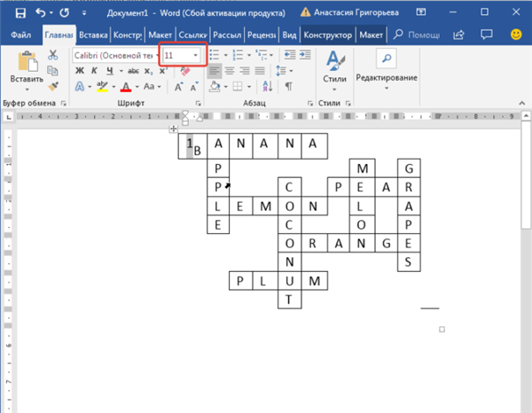Click the Repeat action icon
The width and height of the screenshot is (532, 413).
point(64,13)
